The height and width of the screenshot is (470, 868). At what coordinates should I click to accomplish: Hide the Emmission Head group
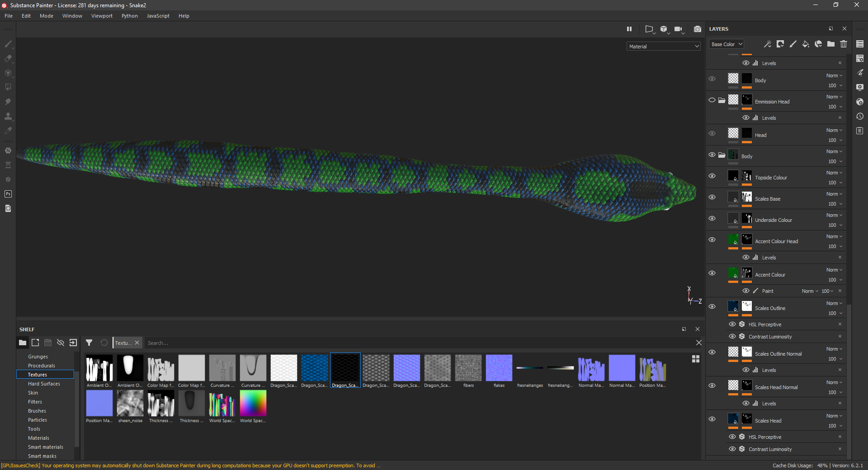[712, 100]
